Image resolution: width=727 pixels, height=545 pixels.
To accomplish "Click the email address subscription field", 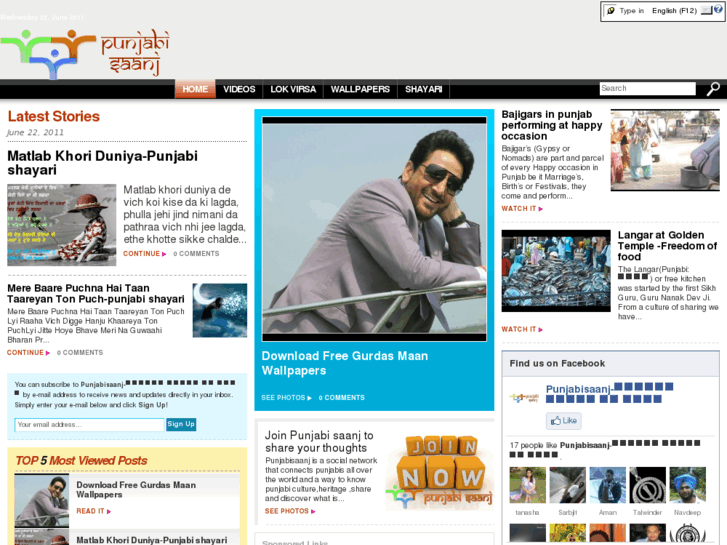I will [89, 425].
